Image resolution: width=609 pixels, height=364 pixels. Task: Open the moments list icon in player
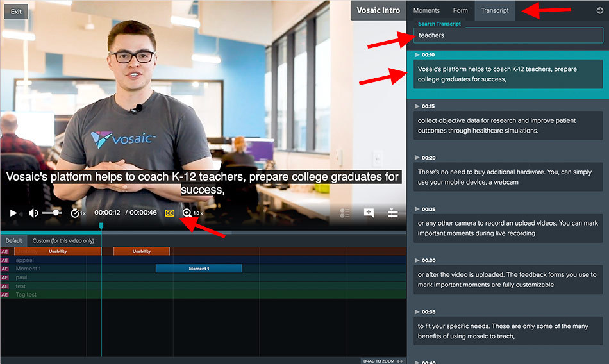pos(345,213)
